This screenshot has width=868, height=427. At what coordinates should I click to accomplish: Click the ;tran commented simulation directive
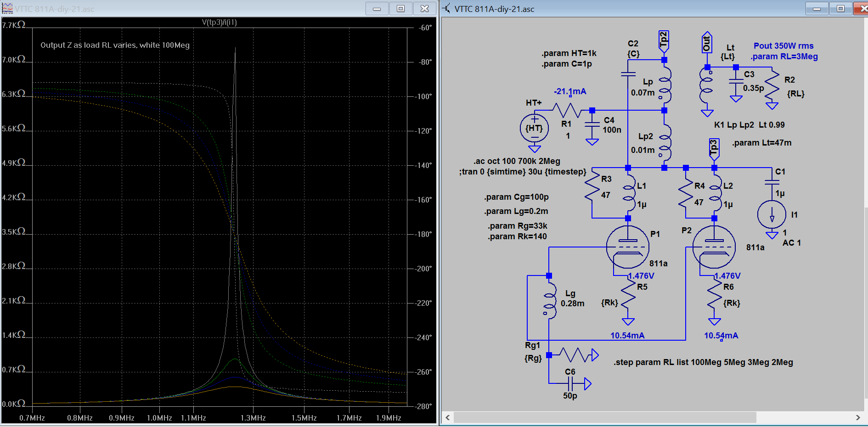[x=523, y=172]
